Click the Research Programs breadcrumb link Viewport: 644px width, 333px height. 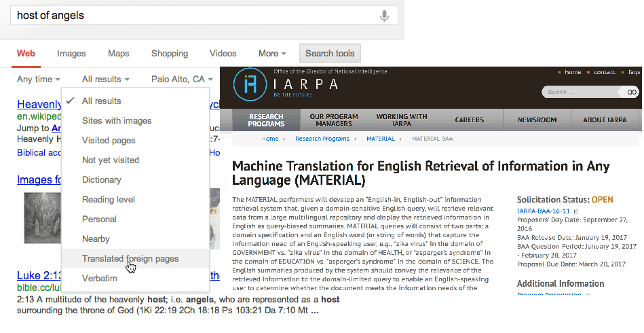click(322, 139)
